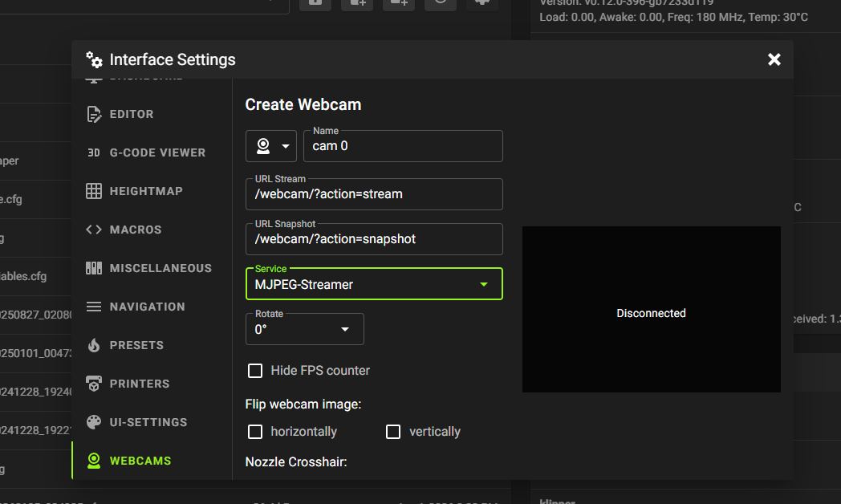This screenshot has width=841, height=504.
Task: Enable the Hide FPS counter checkbox
Action: pos(255,371)
